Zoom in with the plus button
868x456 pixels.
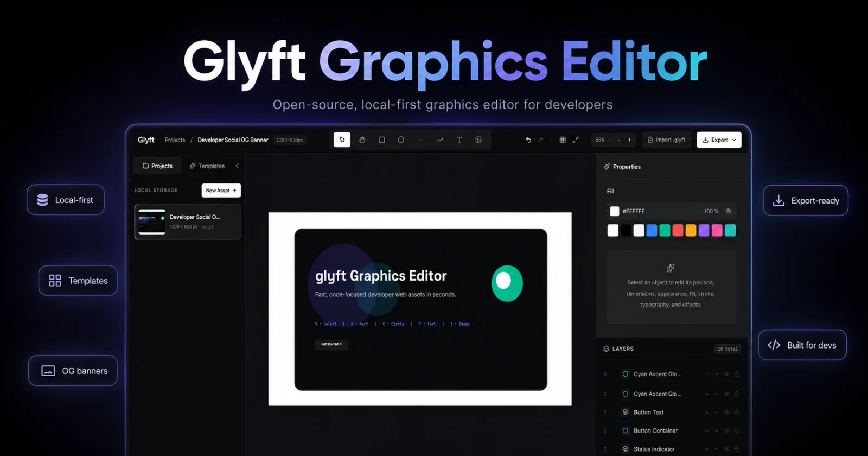tap(629, 140)
